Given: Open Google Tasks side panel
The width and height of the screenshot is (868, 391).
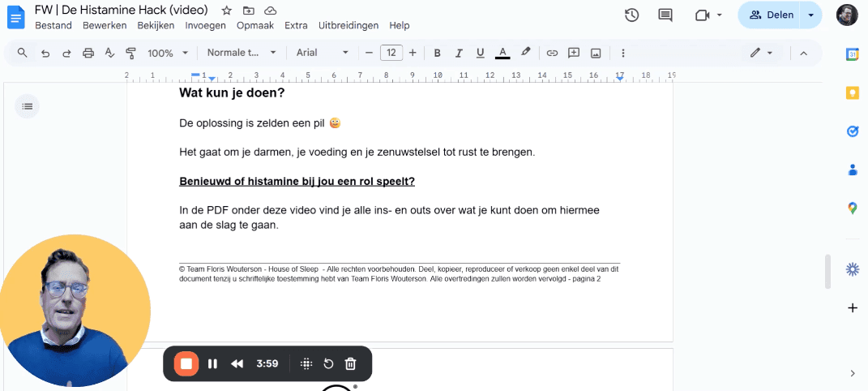Looking at the screenshot, I should tap(852, 131).
